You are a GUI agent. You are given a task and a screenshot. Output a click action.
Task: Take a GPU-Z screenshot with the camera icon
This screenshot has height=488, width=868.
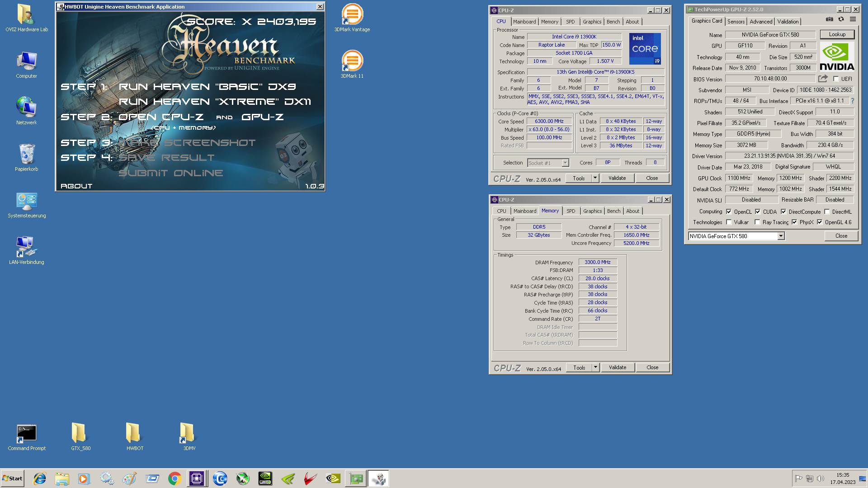tap(829, 19)
